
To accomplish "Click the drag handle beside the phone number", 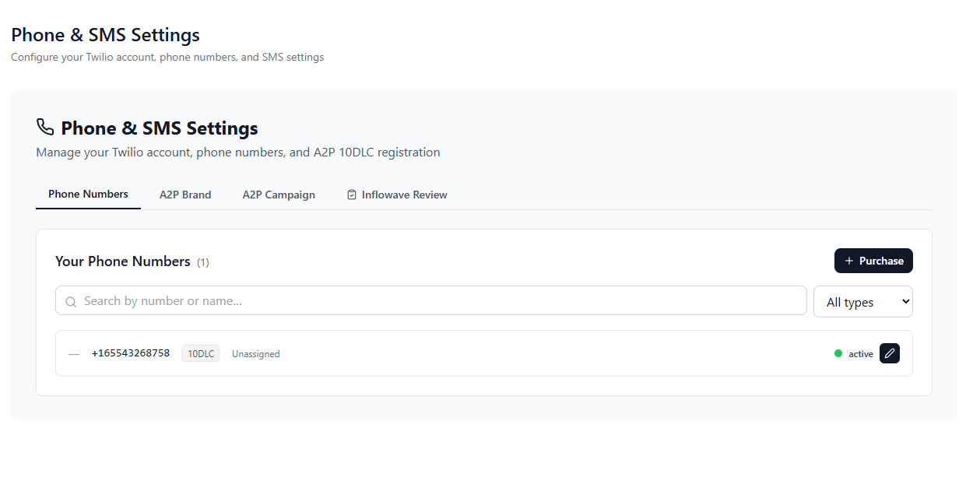I will [74, 353].
